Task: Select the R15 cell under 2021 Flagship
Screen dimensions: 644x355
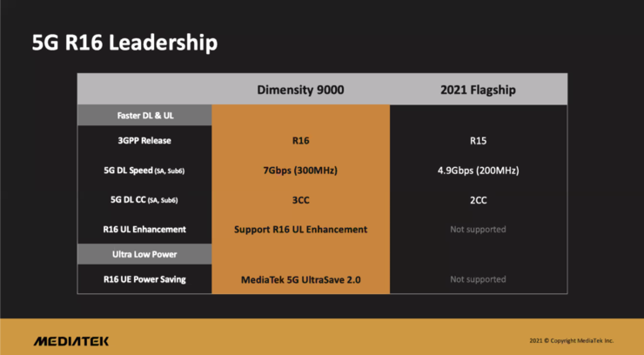Action: coord(478,141)
